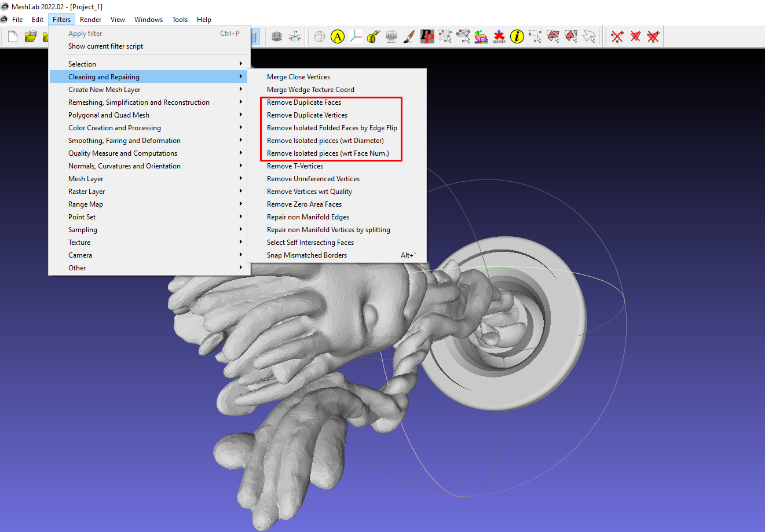Open the Edit menu

(x=38, y=20)
